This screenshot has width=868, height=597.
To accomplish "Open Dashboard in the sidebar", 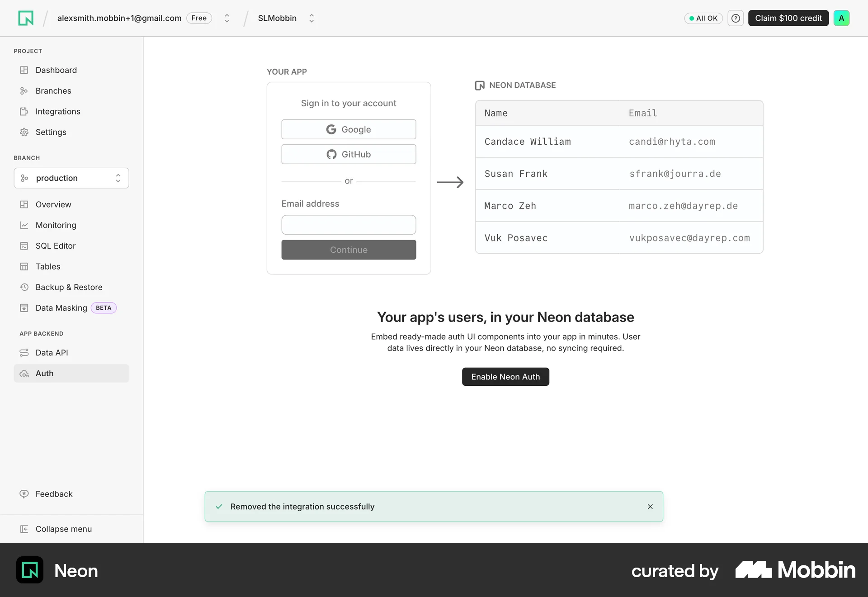I will pos(71,70).
